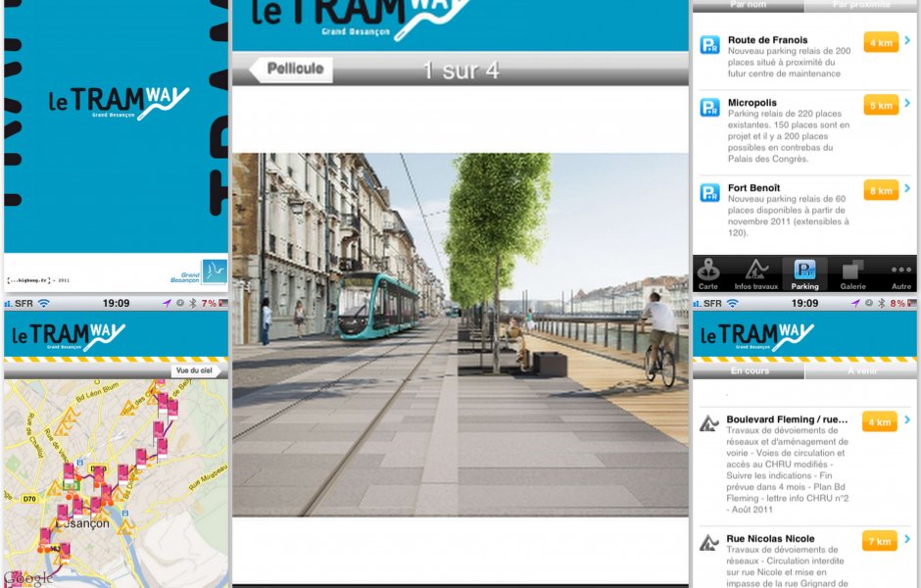
Task: Click the Wi-Fi icon in the right status bar
Action: 733,303
